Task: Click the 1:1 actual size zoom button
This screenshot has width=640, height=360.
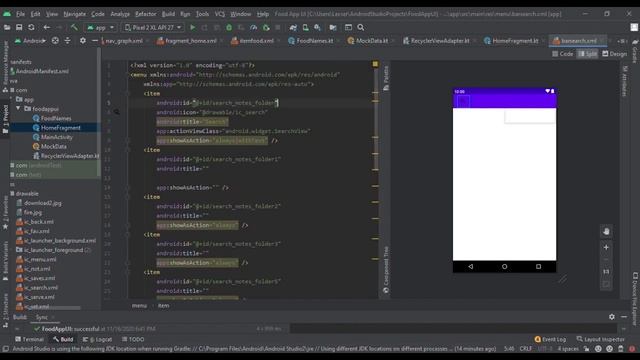Action: click(x=606, y=271)
